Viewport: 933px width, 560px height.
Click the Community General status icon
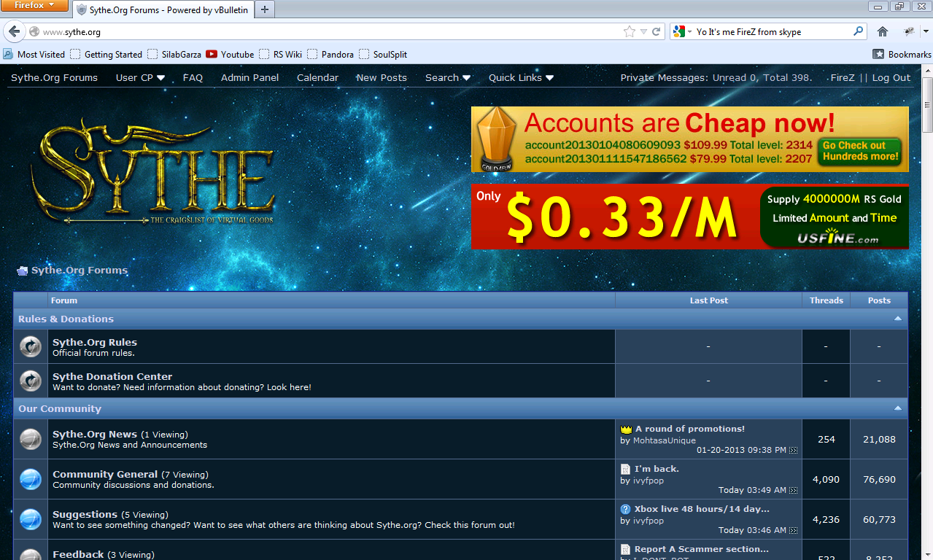[x=31, y=479]
